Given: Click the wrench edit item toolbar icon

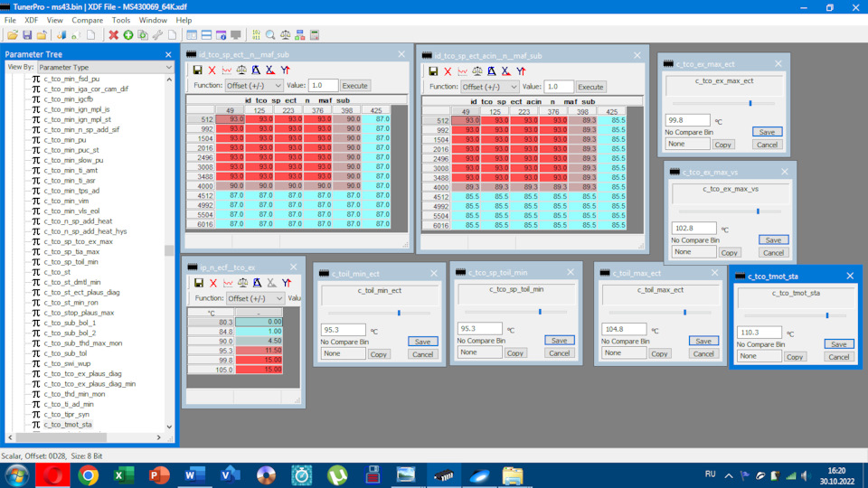Looking at the screenshot, I should [x=157, y=35].
